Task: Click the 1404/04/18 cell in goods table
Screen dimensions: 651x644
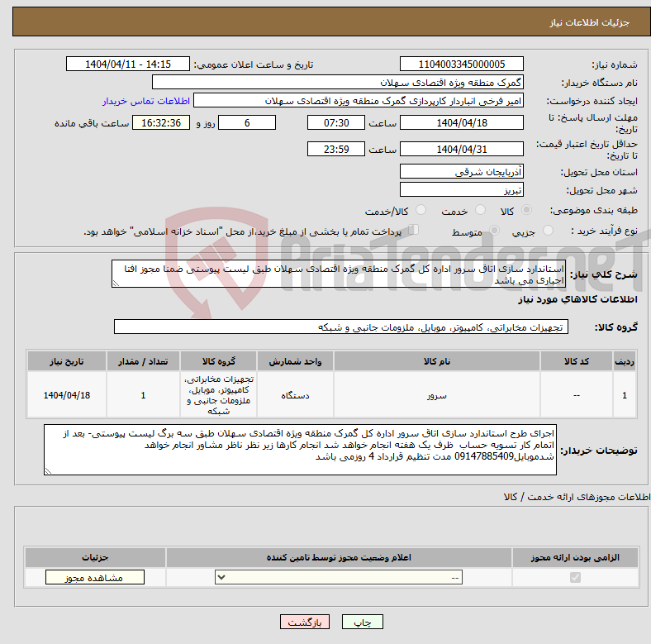Action: (x=67, y=395)
